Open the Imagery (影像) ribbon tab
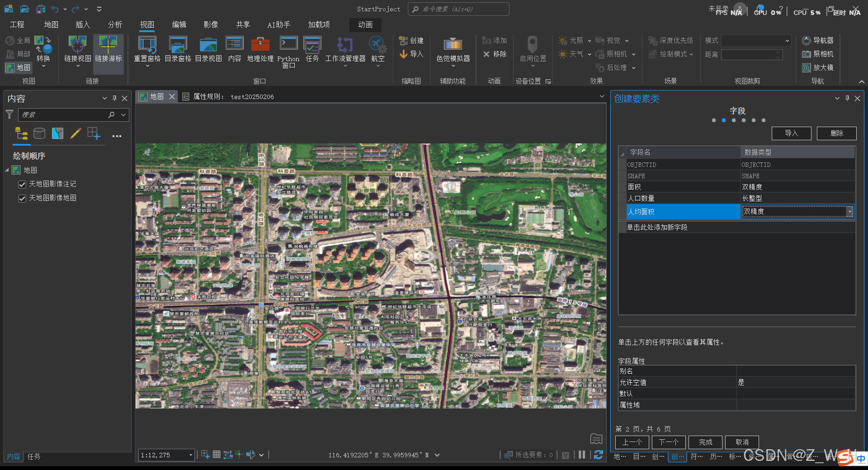868x470 pixels. [x=211, y=24]
